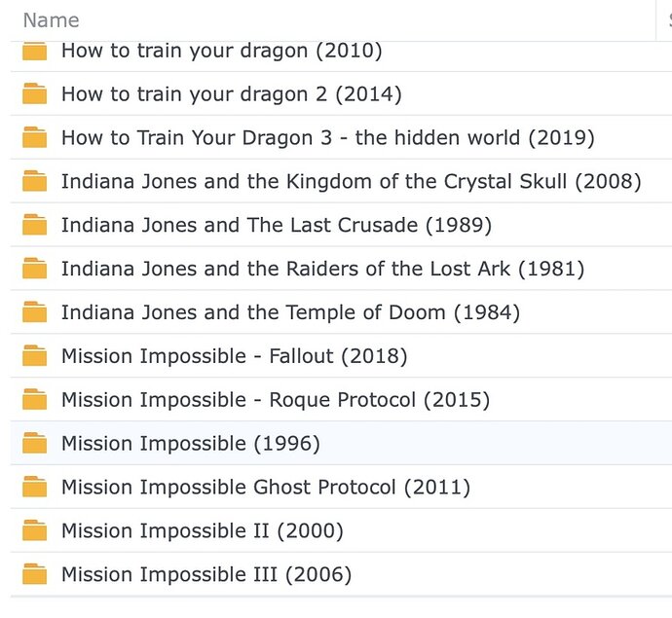
Task: Click folder icon beside Mission Impossible III (2006)
Action: tap(35, 574)
